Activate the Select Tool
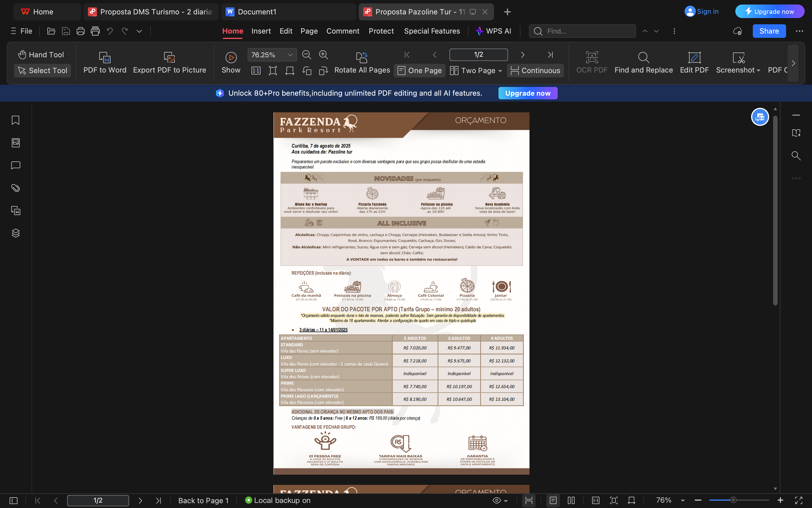This screenshot has width=812, height=508. 43,71
